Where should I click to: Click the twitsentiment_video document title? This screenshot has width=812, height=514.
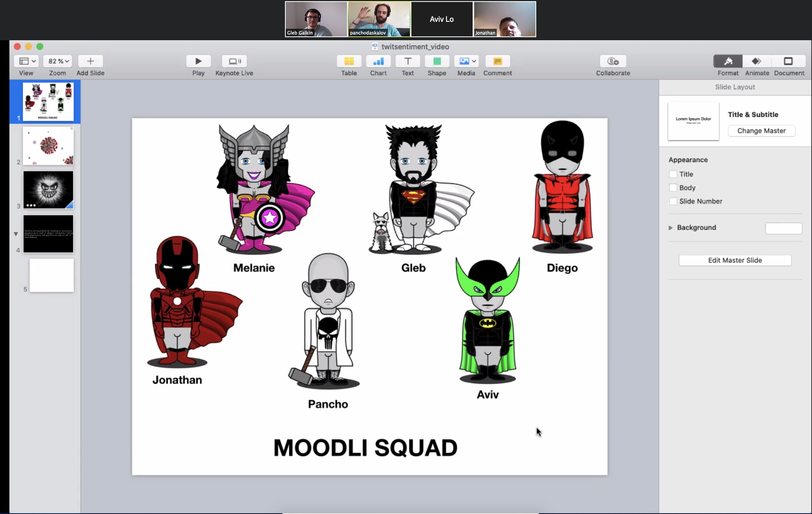point(415,47)
